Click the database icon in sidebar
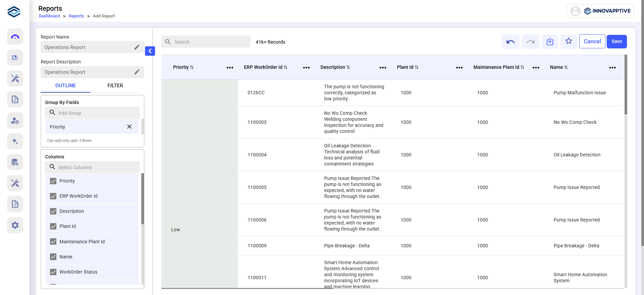 click(x=15, y=162)
